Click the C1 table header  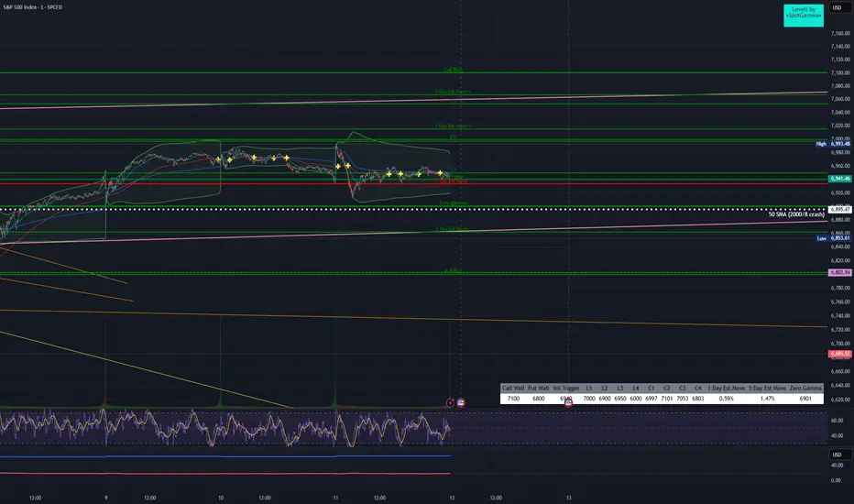point(651,388)
